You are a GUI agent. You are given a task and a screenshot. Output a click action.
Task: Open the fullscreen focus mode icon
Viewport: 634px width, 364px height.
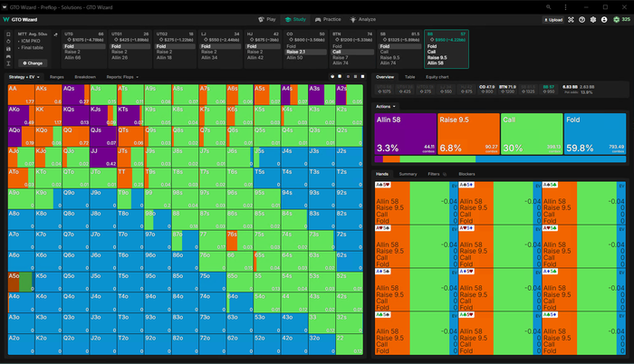[571, 19]
